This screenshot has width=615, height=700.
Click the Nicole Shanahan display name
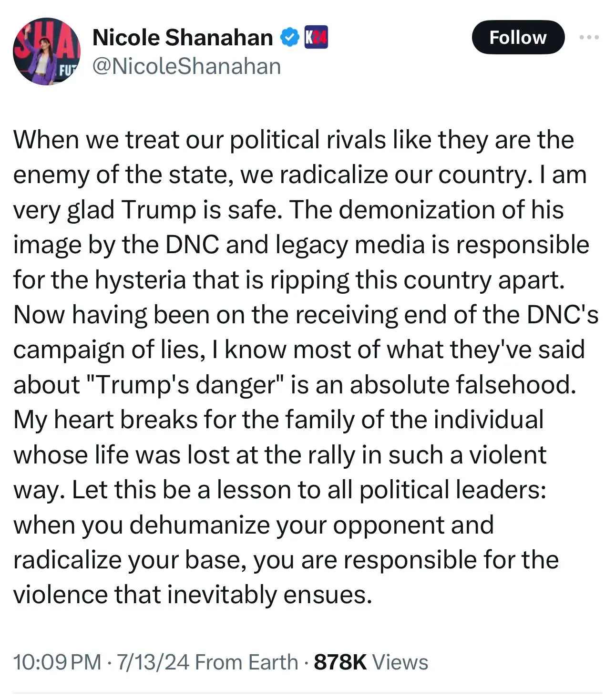(182, 38)
